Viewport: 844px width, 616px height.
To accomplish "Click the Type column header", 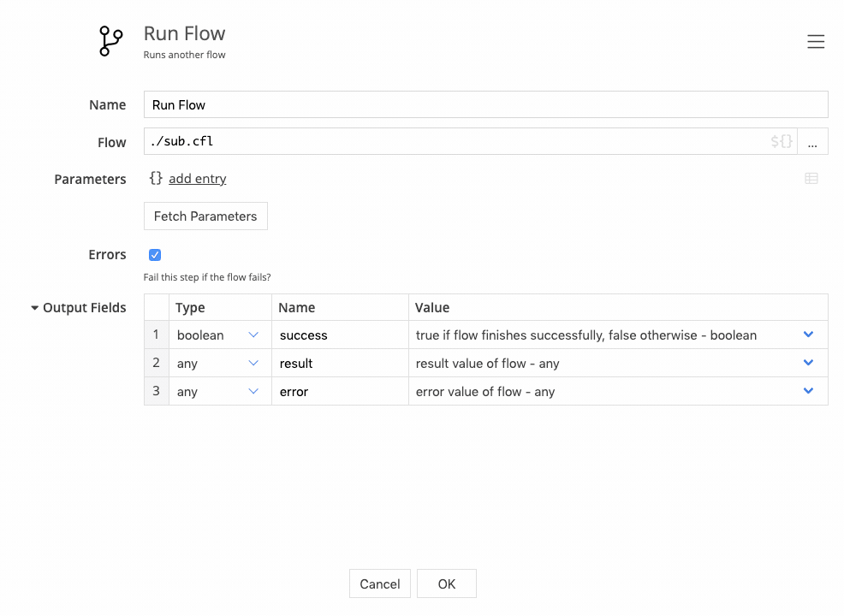I will [220, 308].
